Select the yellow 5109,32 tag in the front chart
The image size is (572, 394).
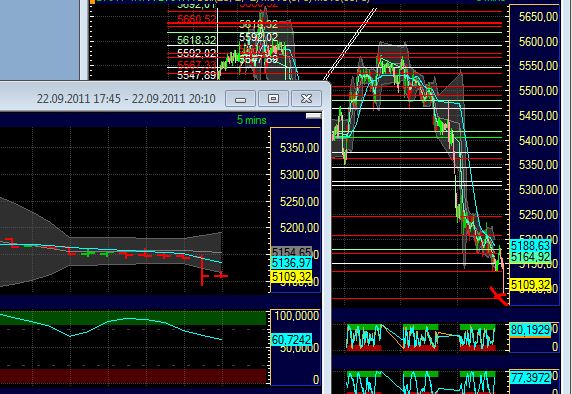[x=291, y=277]
